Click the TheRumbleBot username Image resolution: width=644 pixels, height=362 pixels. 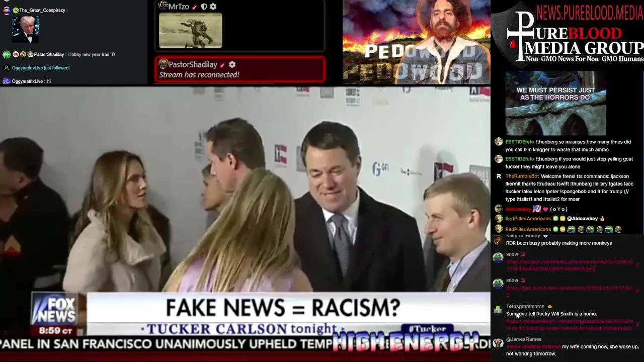tap(522, 176)
